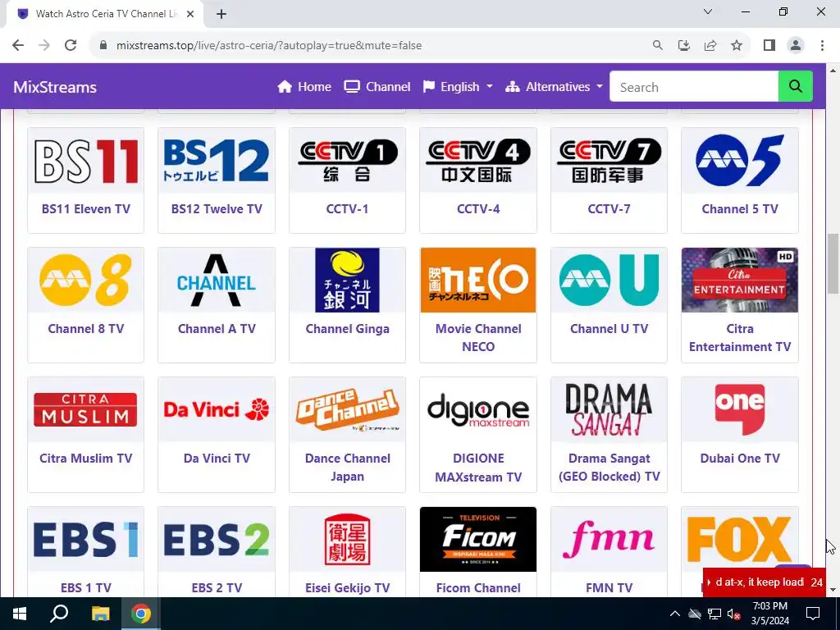Click the Eisei Gekijo TV logo

[347, 540]
